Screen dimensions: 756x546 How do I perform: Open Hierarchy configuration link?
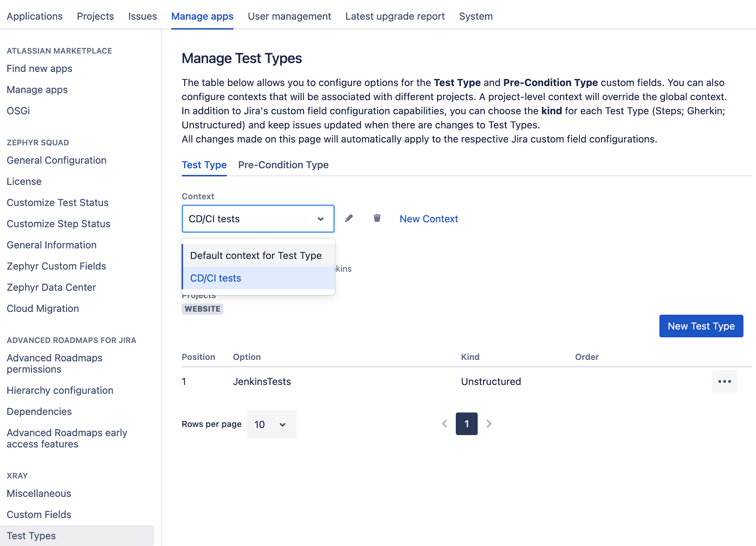[x=60, y=390]
